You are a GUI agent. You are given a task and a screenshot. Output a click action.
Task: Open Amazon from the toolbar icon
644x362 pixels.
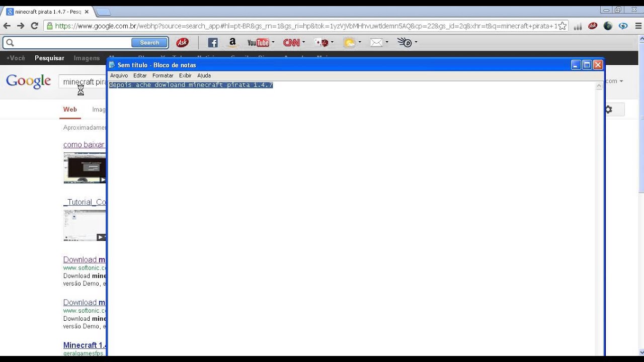pos(232,43)
